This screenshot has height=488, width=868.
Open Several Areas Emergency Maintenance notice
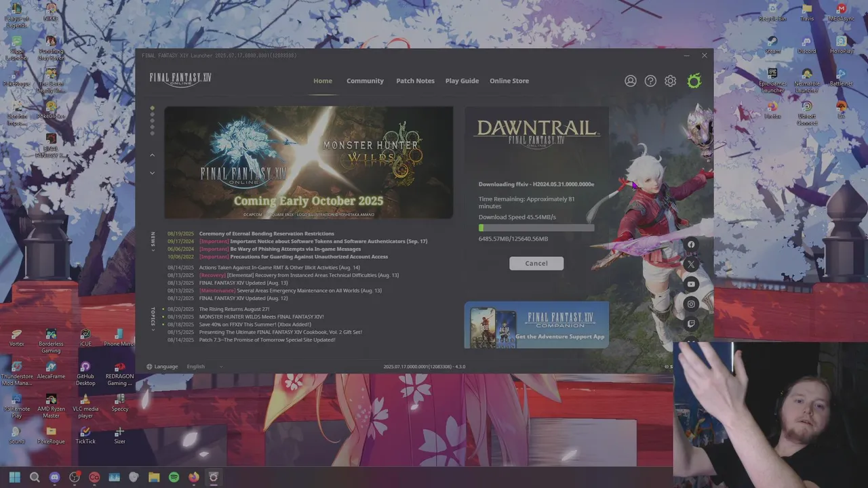[290, 291]
